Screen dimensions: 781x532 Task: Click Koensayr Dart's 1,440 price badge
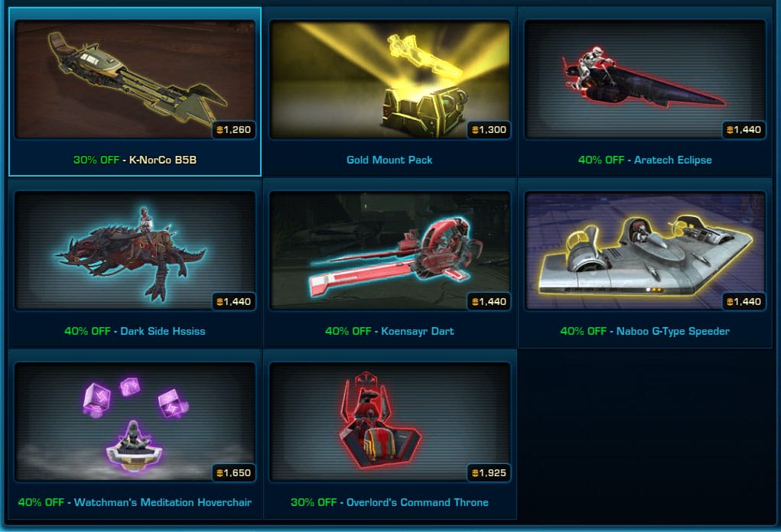point(489,302)
